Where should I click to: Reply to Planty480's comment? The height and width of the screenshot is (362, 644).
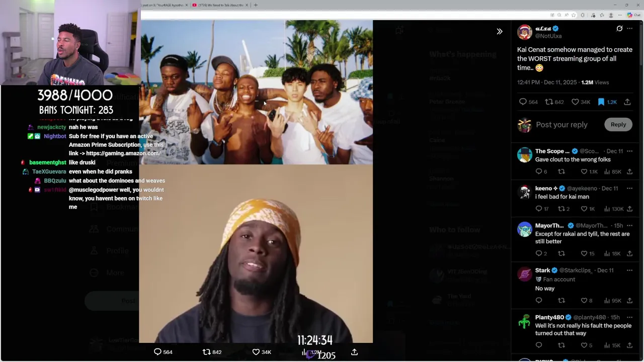[539, 345]
